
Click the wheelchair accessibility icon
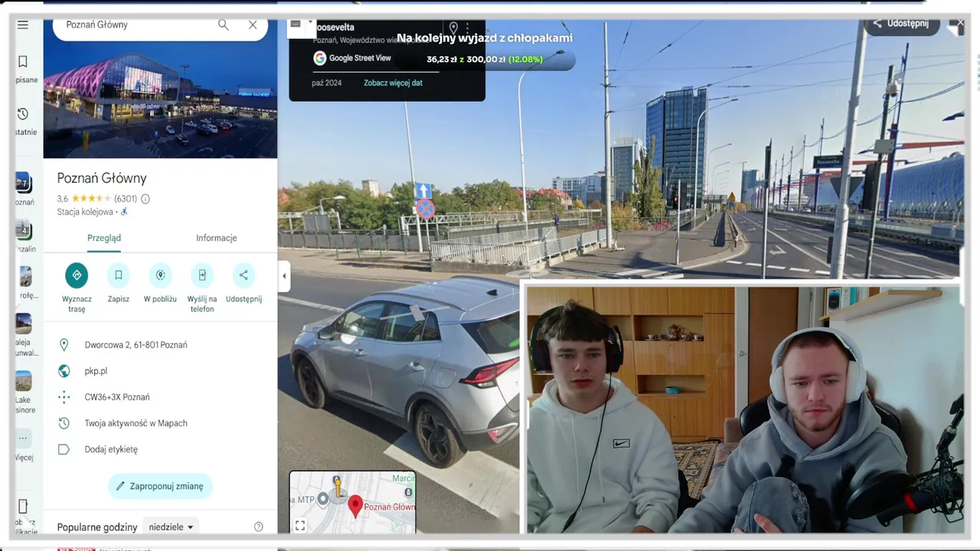pyautogui.click(x=124, y=212)
